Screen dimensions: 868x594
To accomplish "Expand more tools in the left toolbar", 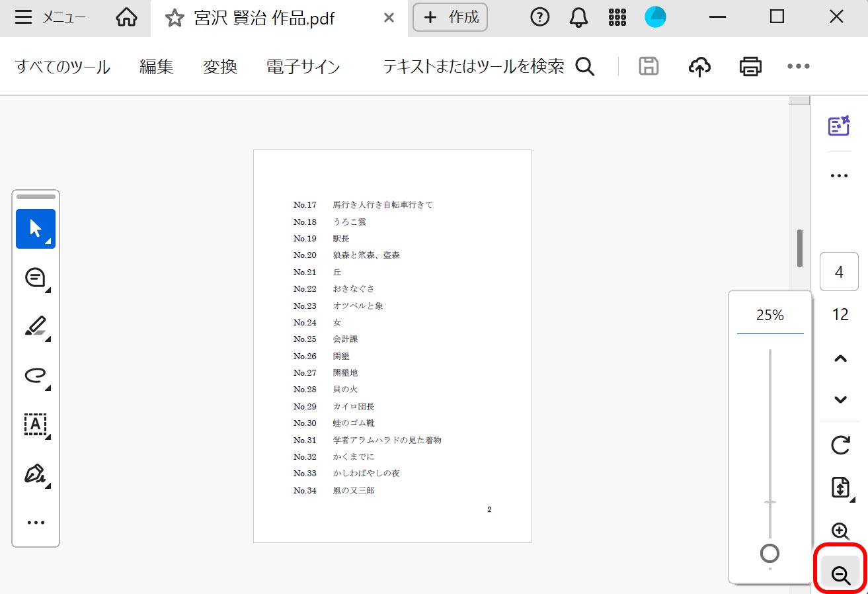I will pyautogui.click(x=35, y=522).
